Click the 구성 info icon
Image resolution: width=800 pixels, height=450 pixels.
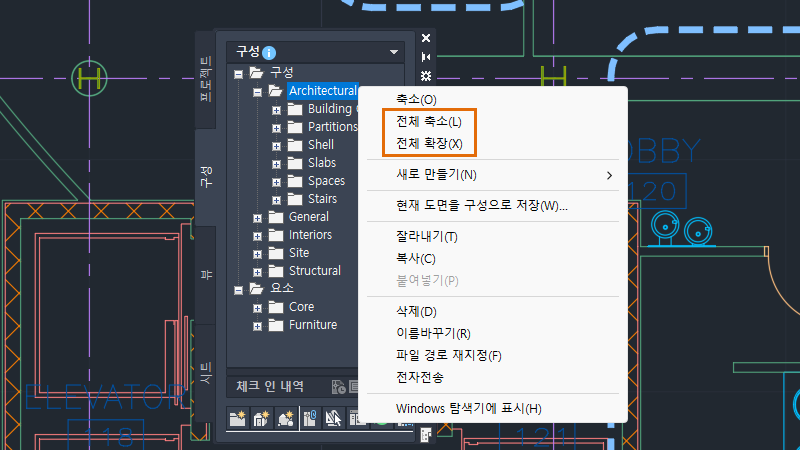pos(269,53)
